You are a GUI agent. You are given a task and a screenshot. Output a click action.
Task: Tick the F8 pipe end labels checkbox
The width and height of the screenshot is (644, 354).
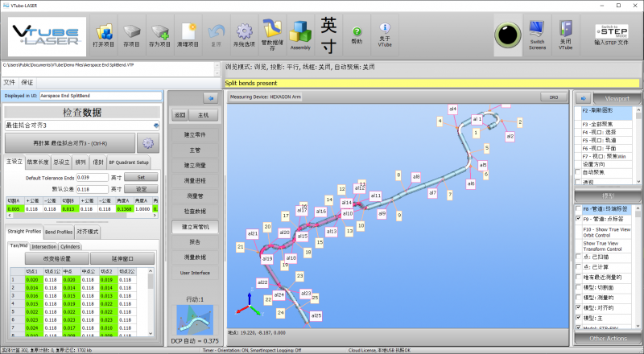click(x=578, y=208)
